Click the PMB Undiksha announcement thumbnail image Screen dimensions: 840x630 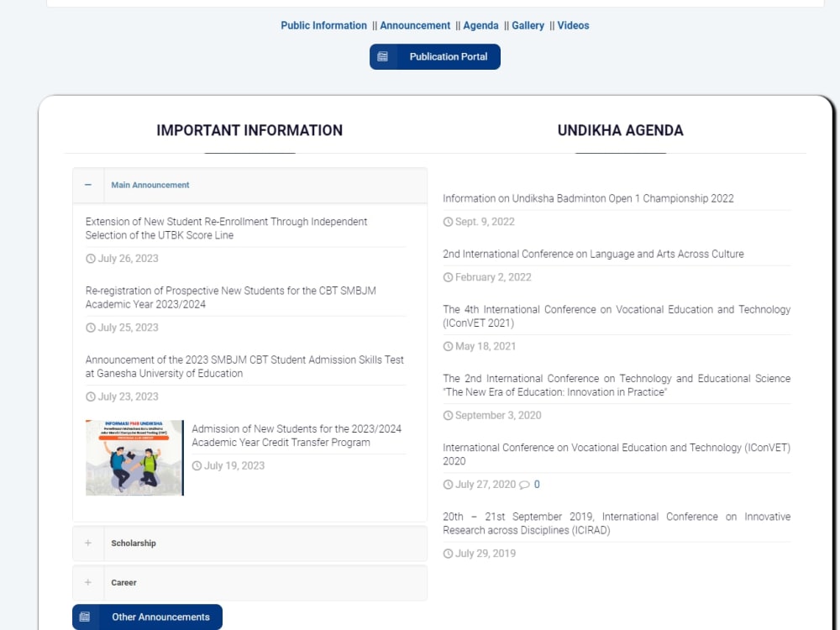click(134, 458)
